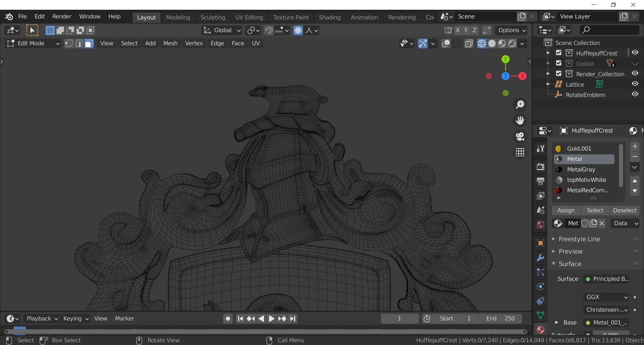Move material slot down
644x345 pixels.
635,191
